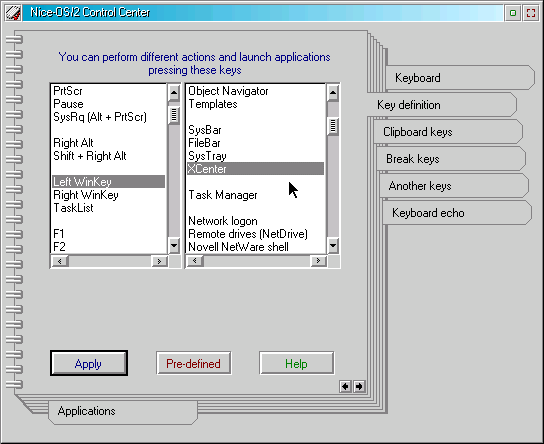Click the keys list scroll-up arrow

click(x=173, y=93)
